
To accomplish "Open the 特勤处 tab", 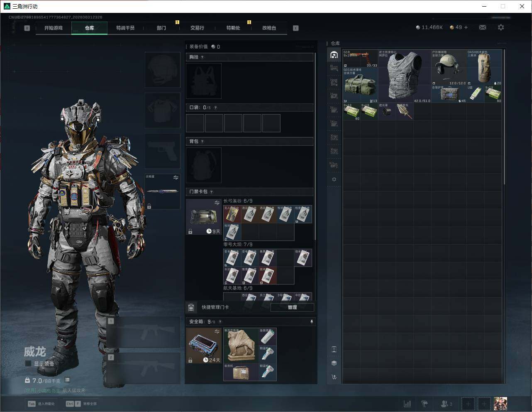I will 233,28.
